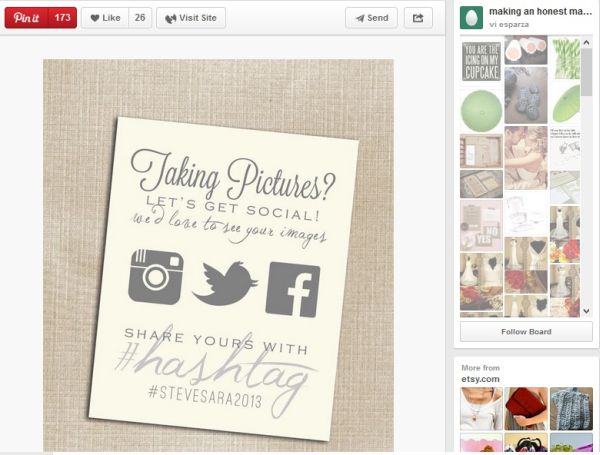This screenshot has width=600, height=455.
Task: Open the gray knit item thumbnail from Etsy
Action: tap(571, 408)
